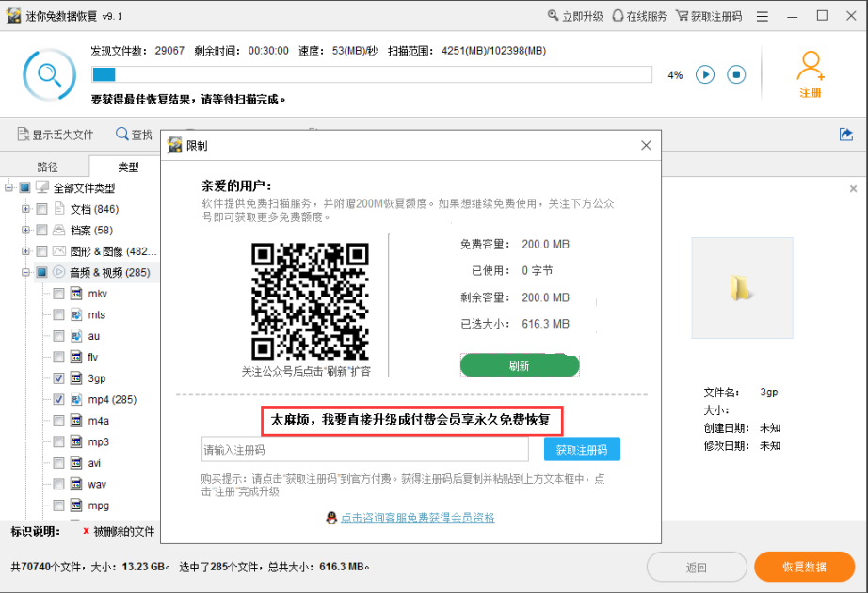Click 显示丢失文件 toolbar item
868x593 pixels.
coord(56,135)
